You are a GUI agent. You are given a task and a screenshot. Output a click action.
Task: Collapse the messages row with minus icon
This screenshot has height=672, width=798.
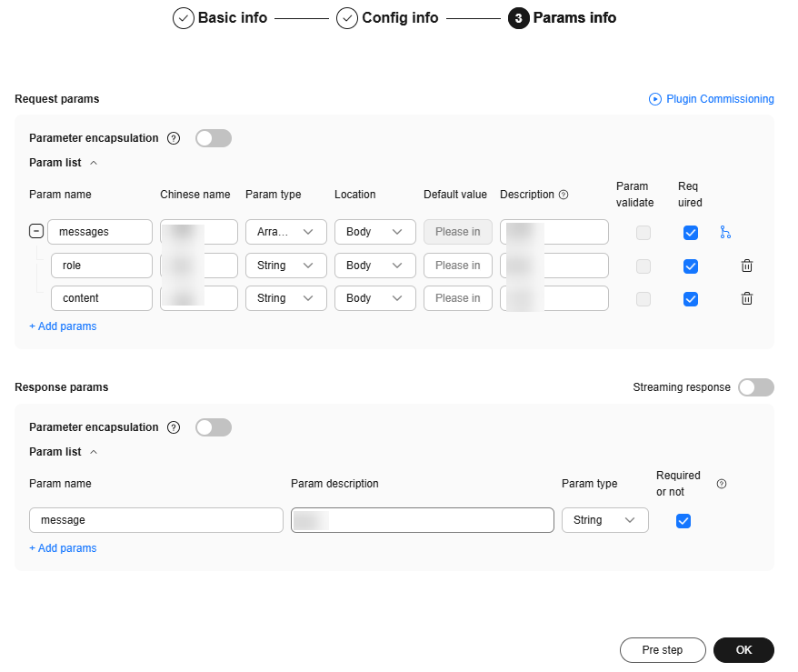pos(36,232)
